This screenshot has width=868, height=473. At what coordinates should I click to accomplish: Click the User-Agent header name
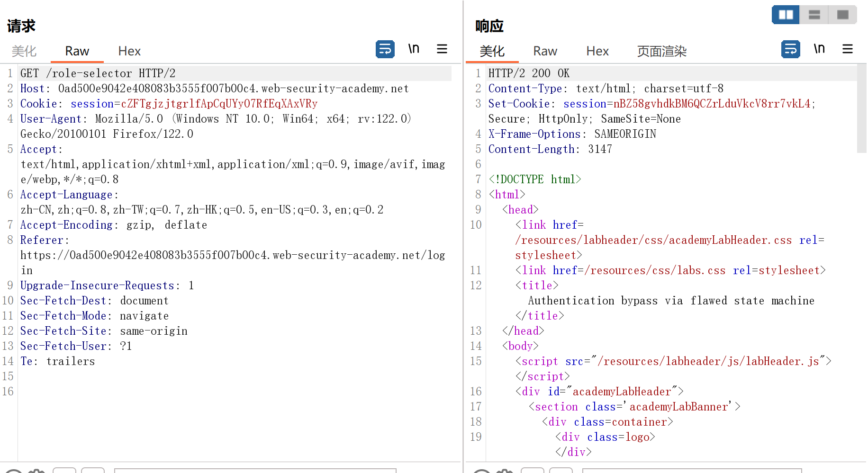[51, 119]
